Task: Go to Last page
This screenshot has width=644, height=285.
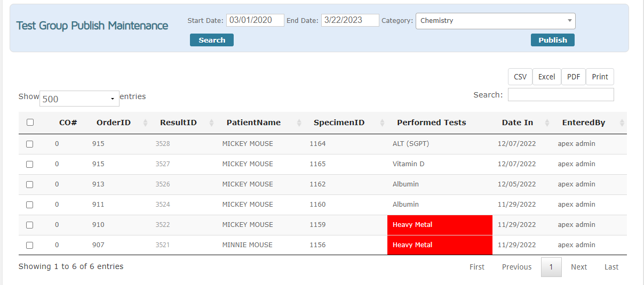Action: click(611, 267)
